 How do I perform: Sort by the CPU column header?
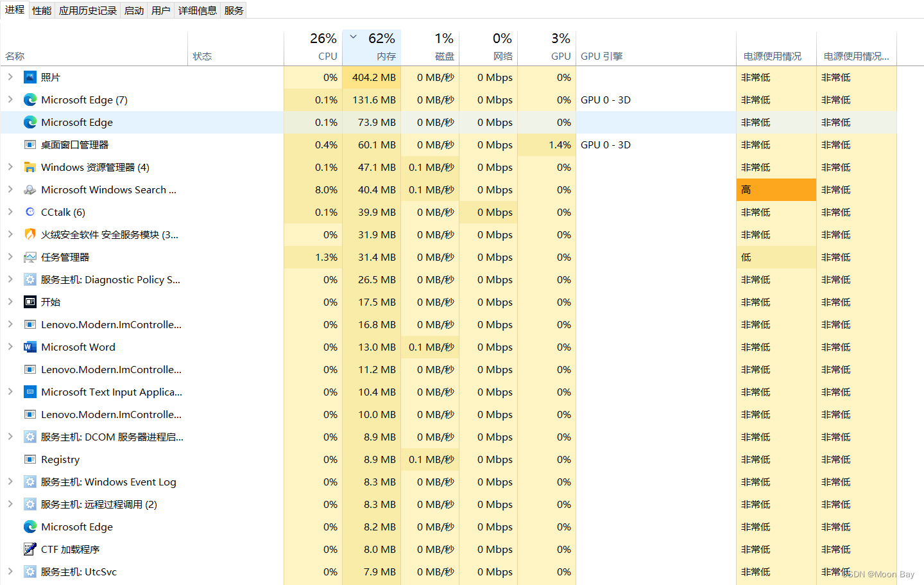(x=313, y=48)
